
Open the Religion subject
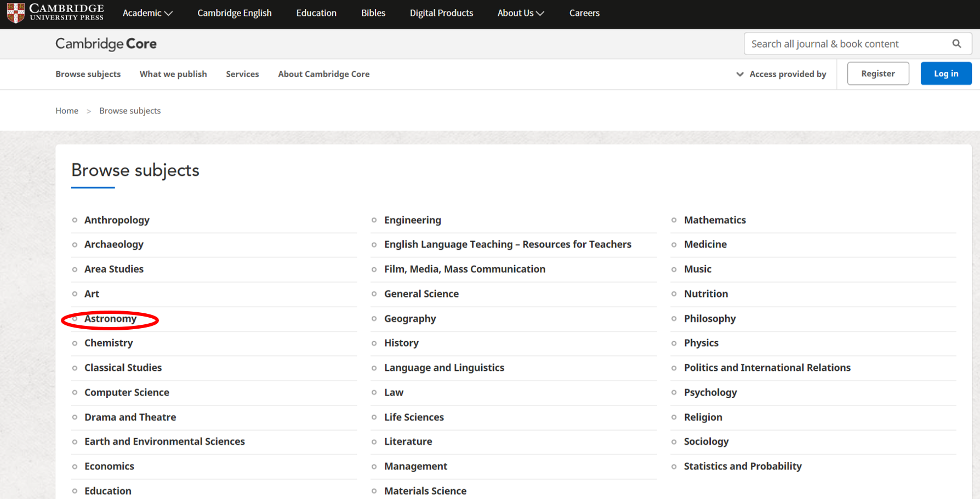click(703, 417)
